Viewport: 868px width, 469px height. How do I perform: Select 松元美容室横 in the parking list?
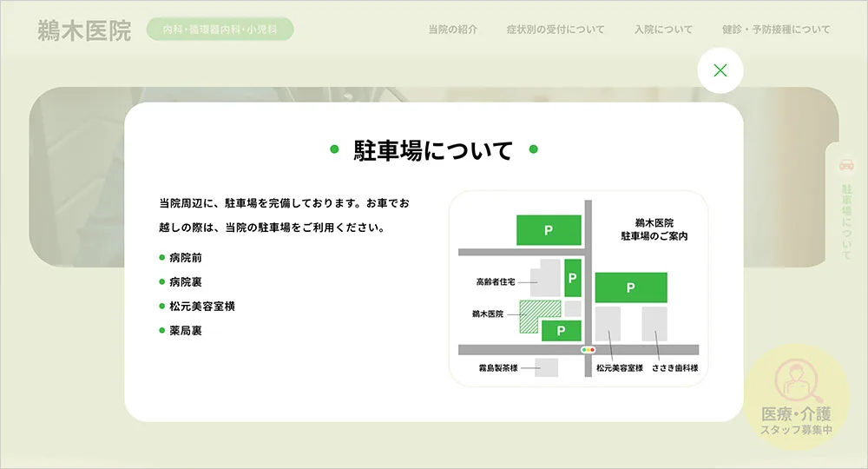202,307
